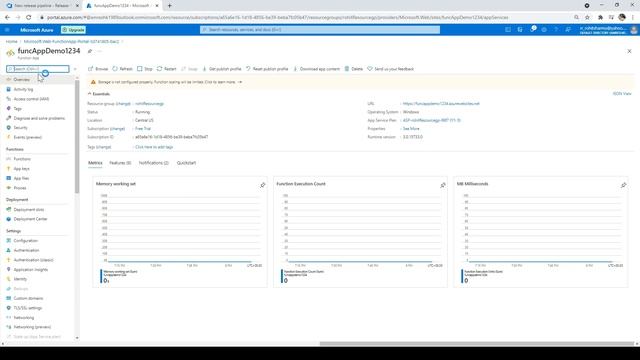
Task: Open the Azure notifications bell
Action: click(533, 29)
